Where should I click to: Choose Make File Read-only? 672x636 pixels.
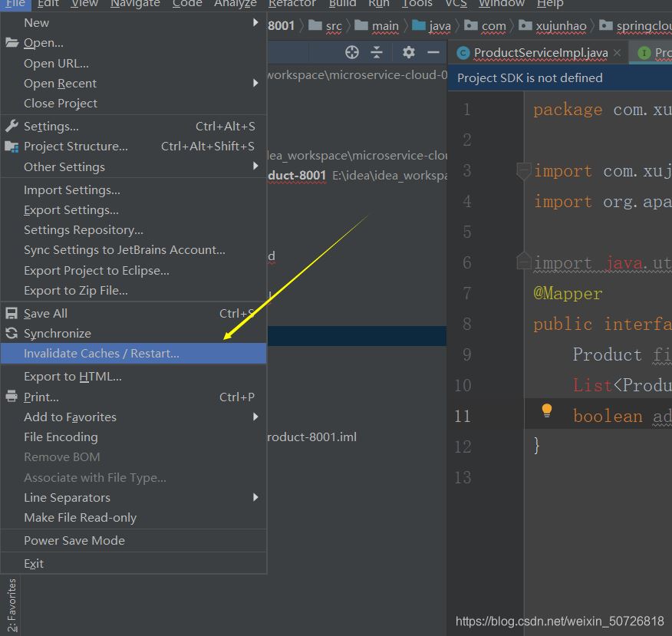[x=133, y=517]
